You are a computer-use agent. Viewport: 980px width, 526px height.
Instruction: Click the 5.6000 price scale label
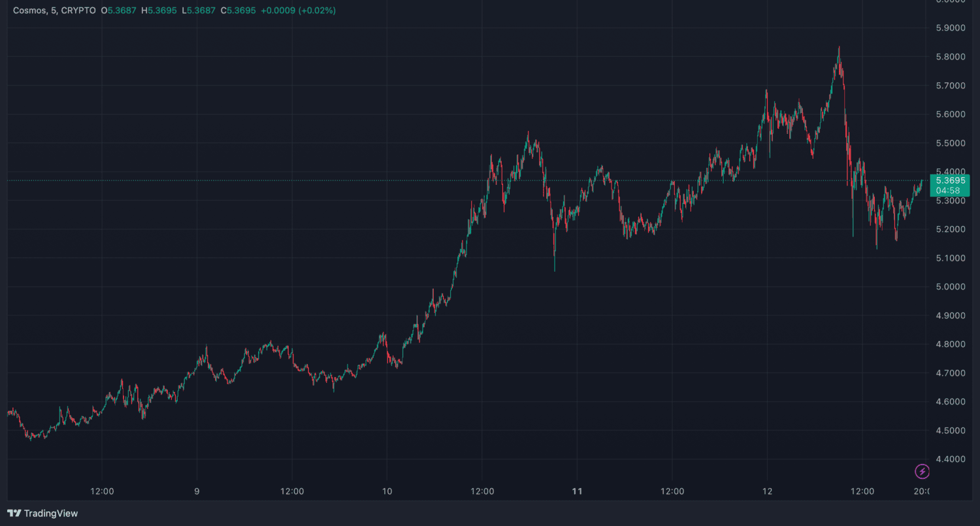pyautogui.click(x=951, y=114)
